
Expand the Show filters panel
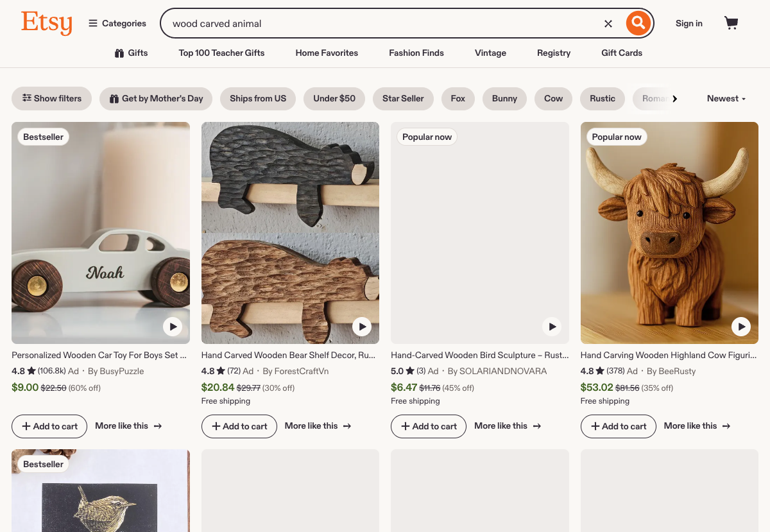pyautogui.click(x=52, y=99)
